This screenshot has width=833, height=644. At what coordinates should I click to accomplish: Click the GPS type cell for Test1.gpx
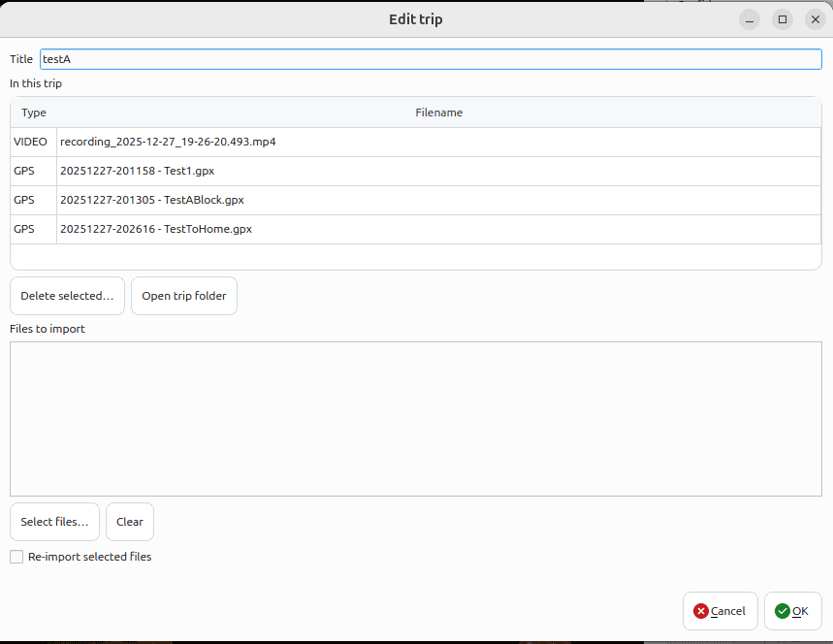[x=25, y=171]
